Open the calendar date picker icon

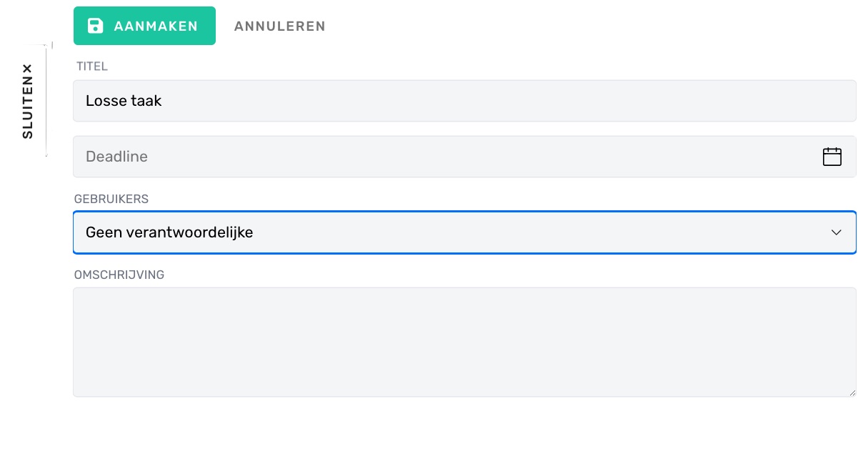832,157
